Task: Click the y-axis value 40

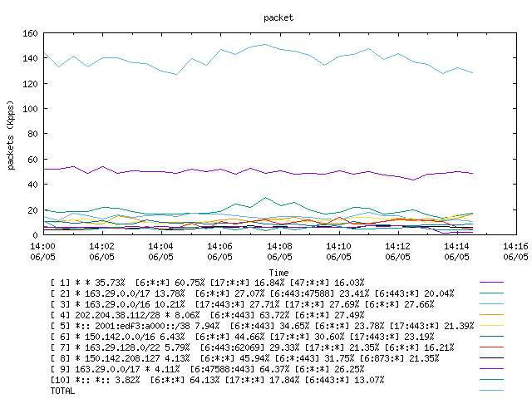Action: [32, 185]
